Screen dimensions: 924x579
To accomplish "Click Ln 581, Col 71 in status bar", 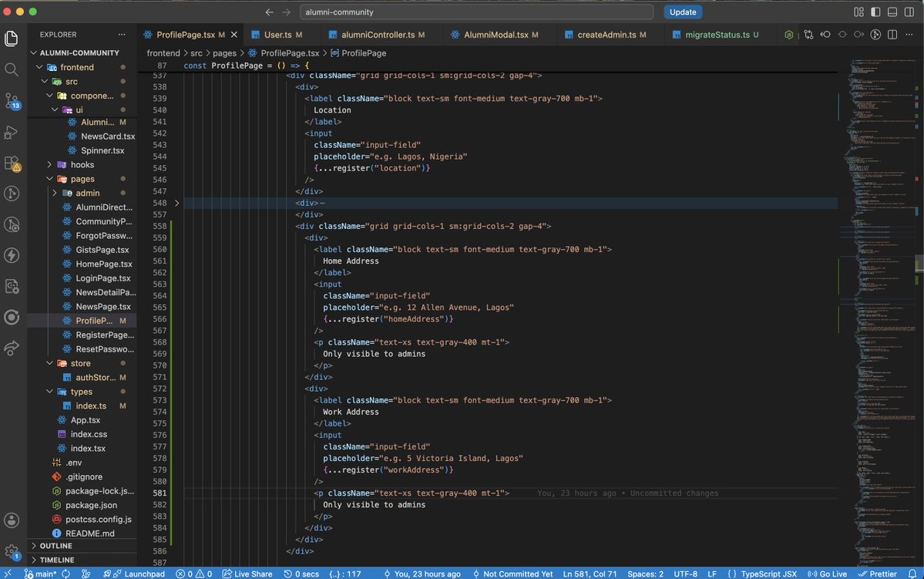I will 590,574.
